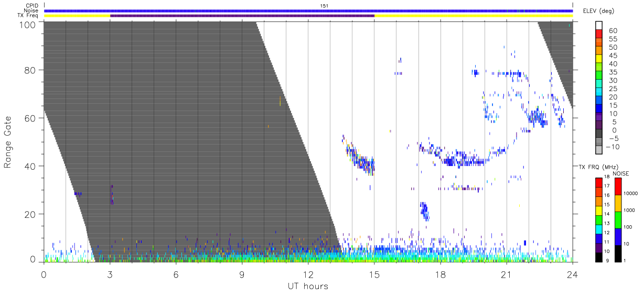Image resolution: width=644 pixels, height=297 pixels.
Task: Click the NOISE tick label 10000
Action: pyautogui.click(x=631, y=194)
